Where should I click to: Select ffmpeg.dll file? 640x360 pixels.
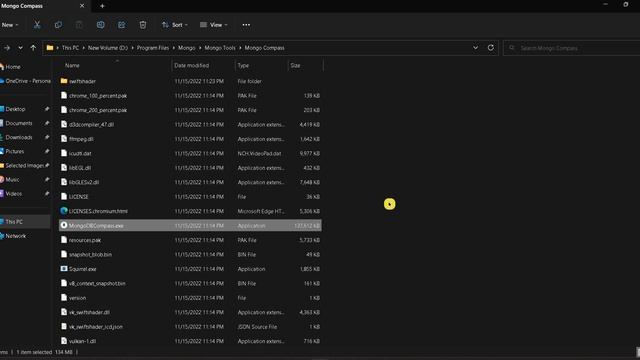190,139
